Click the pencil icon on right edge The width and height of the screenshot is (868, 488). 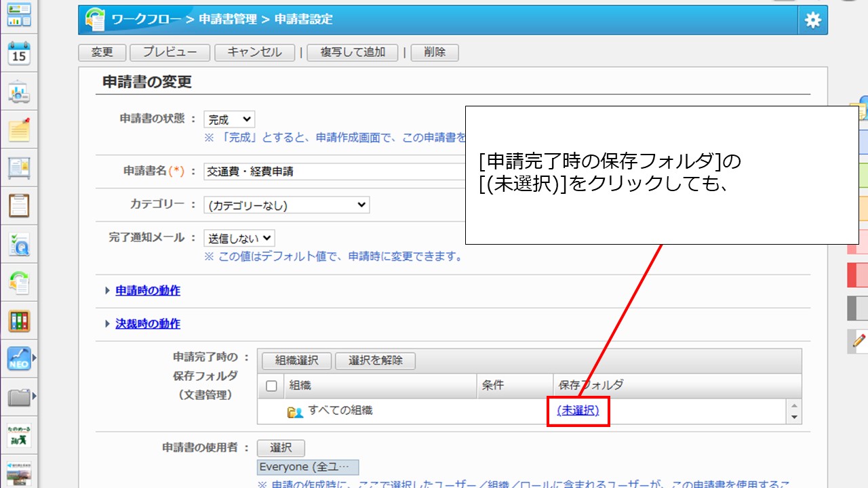tap(859, 341)
